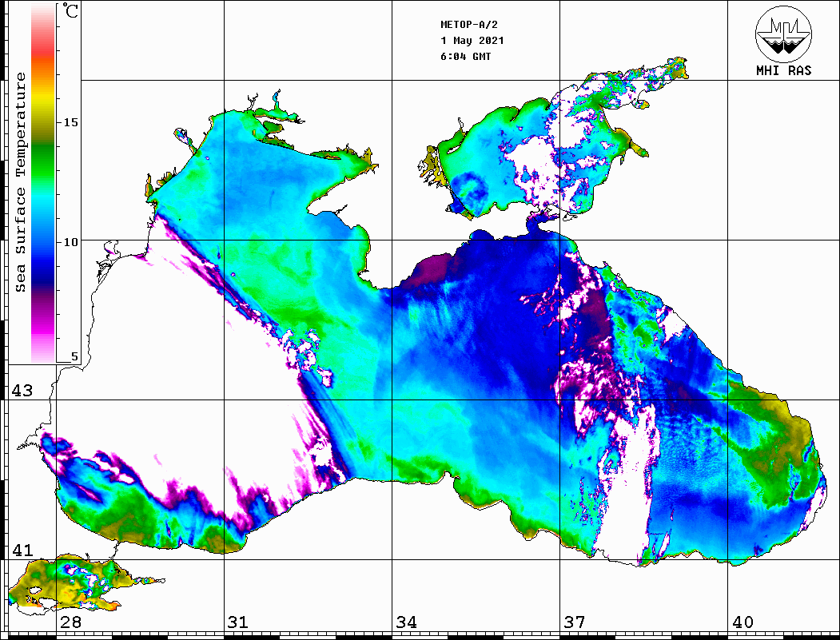The height and width of the screenshot is (640, 840).
Task: Click the 'METOP-A/2' satellite label
Action: (x=468, y=25)
